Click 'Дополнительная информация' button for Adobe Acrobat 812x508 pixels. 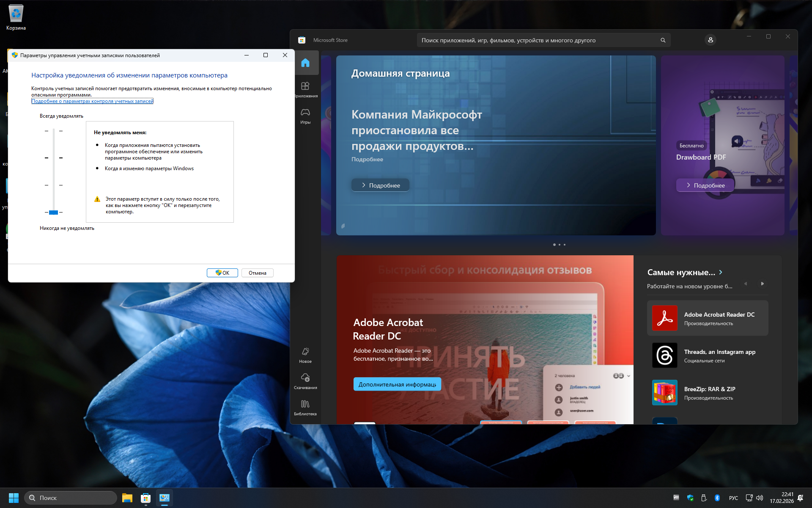point(397,384)
